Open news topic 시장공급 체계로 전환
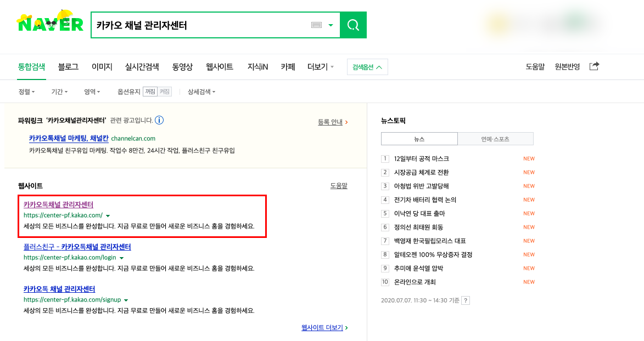The height and width of the screenshot is (341, 644). point(422,172)
